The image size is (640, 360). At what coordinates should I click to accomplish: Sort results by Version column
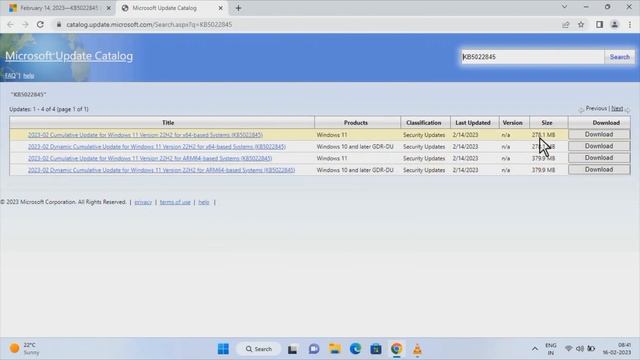pos(513,122)
